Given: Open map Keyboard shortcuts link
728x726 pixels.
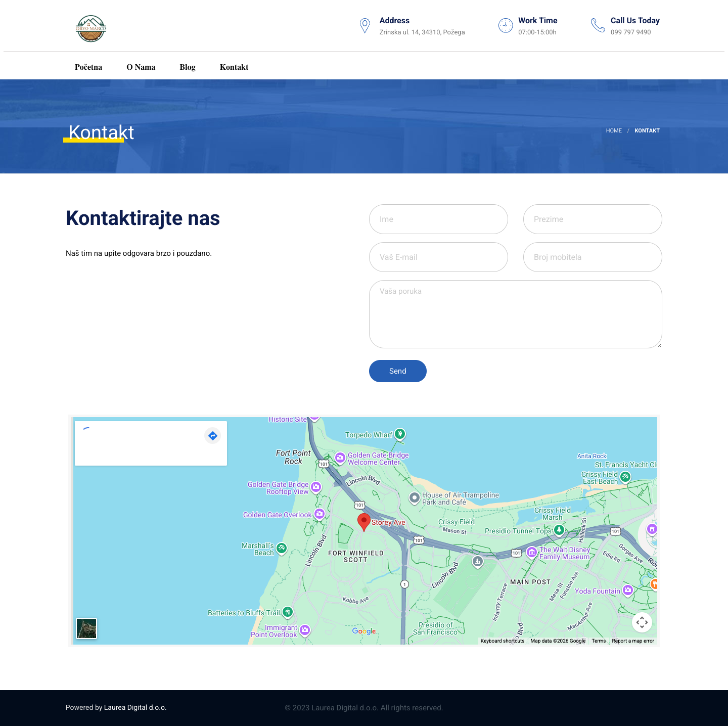Looking at the screenshot, I should pos(503,641).
